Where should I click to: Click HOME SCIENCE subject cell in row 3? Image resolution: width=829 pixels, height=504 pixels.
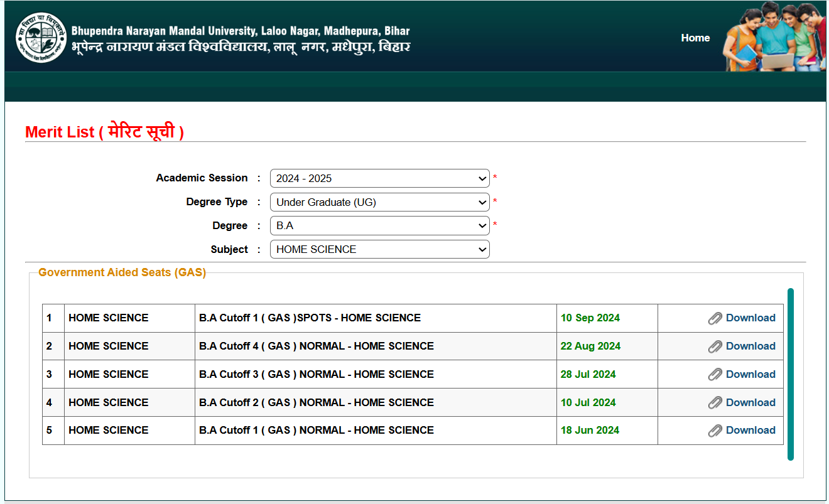pos(129,374)
